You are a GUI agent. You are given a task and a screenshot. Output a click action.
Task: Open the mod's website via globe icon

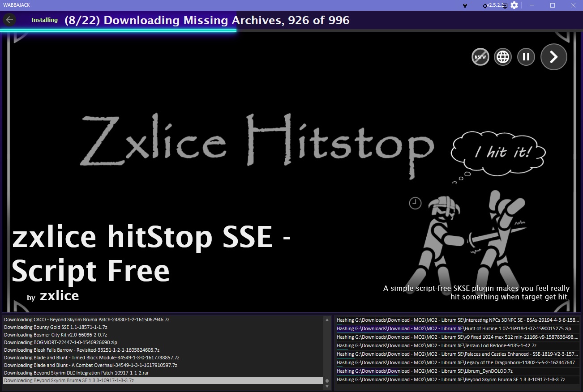tap(503, 57)
